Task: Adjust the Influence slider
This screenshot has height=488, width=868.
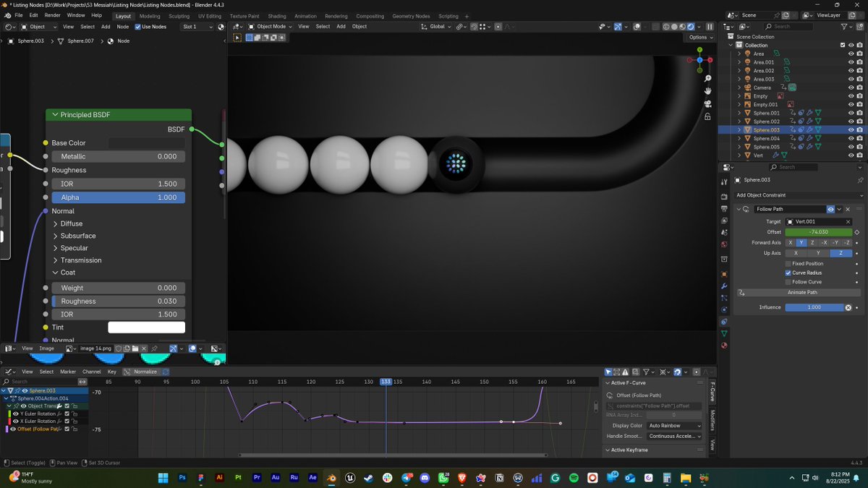Action: (814, 308)
